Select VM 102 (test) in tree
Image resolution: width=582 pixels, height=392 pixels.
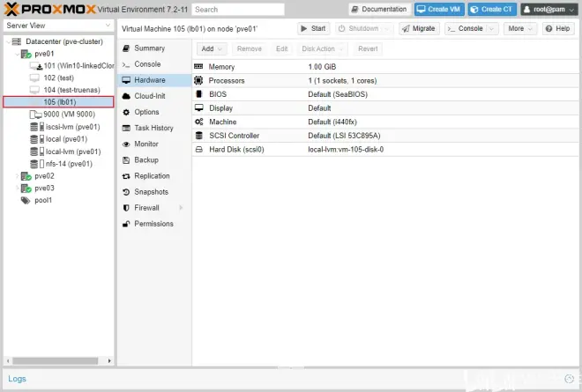[x=58, y=78]
